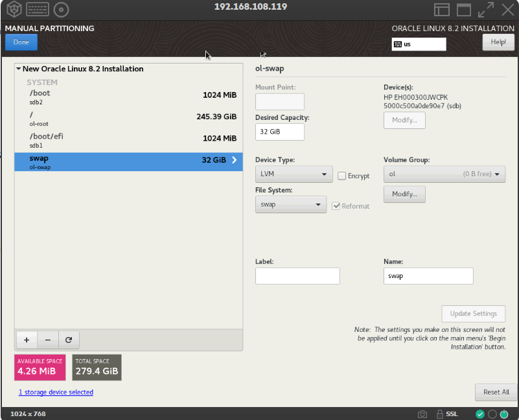Click the green check status icon
Viewport: 519px width, 420px height.
tap(480, 414)
